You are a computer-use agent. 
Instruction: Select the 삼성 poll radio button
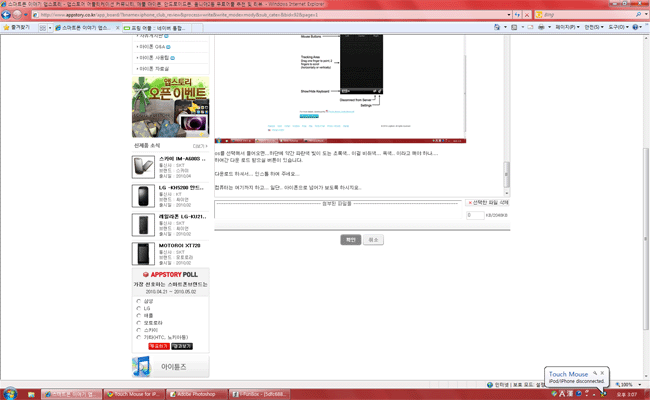pos(138,301)
